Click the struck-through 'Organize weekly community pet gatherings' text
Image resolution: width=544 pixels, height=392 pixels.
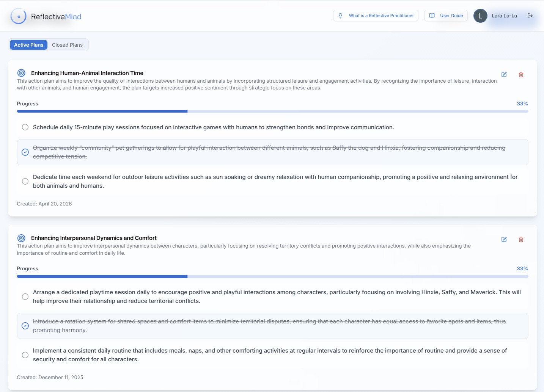[269, 152]
